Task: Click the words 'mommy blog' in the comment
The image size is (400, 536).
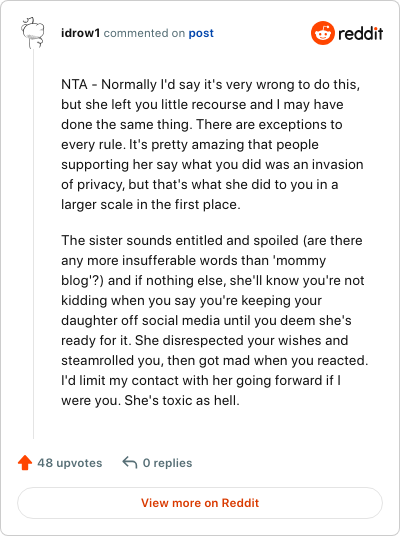Action: pos(194,270)
